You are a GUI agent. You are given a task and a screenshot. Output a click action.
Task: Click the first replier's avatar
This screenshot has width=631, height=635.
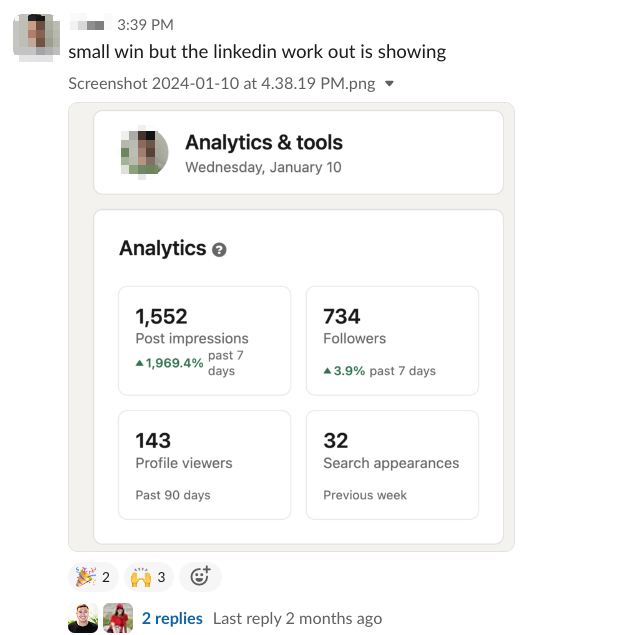click(83, 619)
